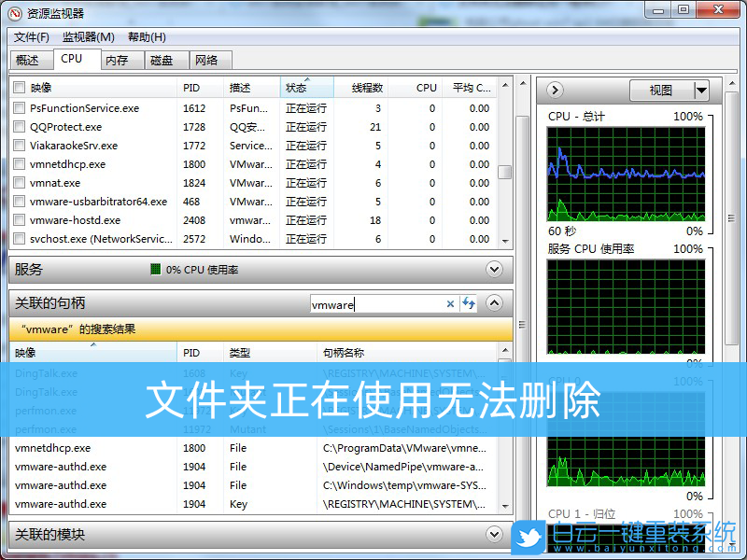
Task: Open the 视图 dropdown arrow
Action: (701, 91)
